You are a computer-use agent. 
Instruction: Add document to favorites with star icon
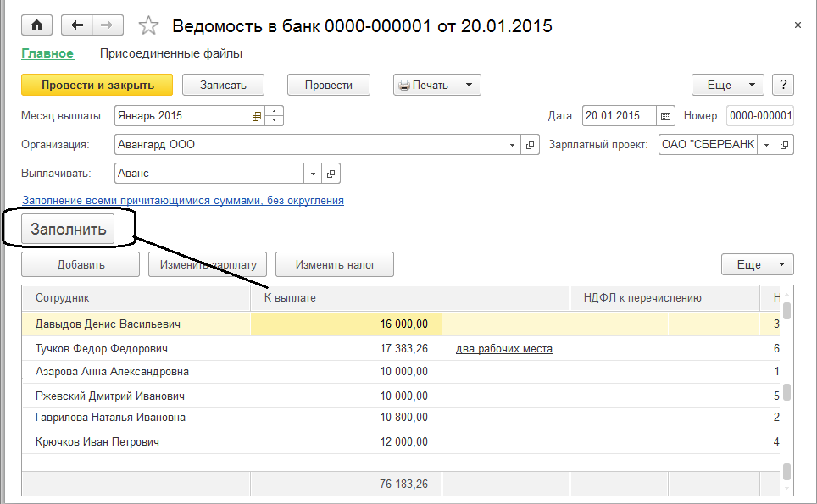[x=149, y=26]
